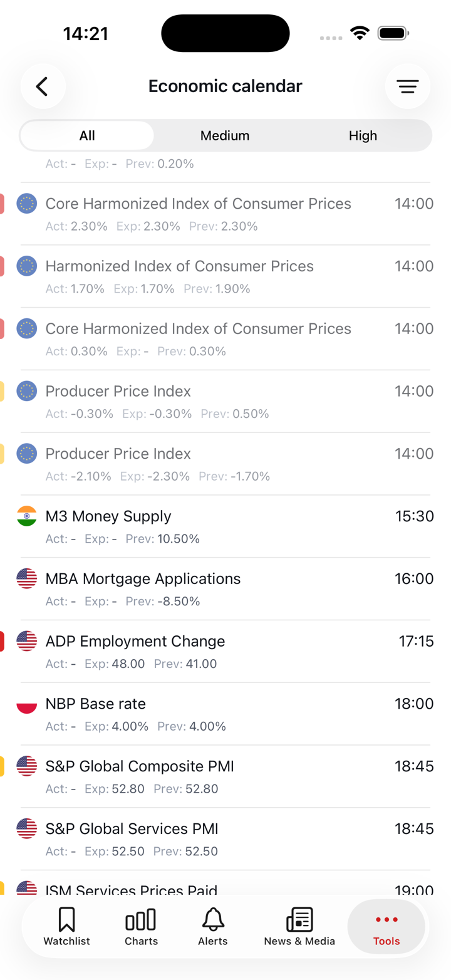Open the filter options icon
451x980 pixels.
[408, 86]
